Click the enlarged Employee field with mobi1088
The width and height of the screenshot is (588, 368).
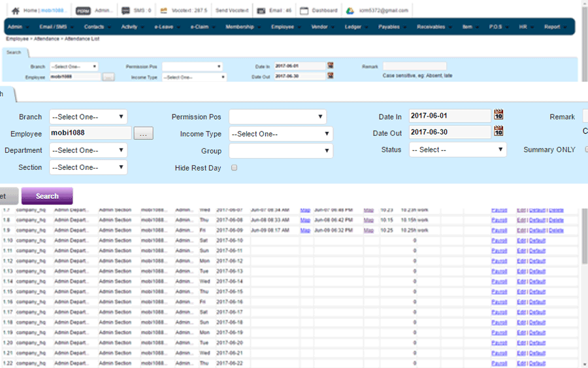90,133
